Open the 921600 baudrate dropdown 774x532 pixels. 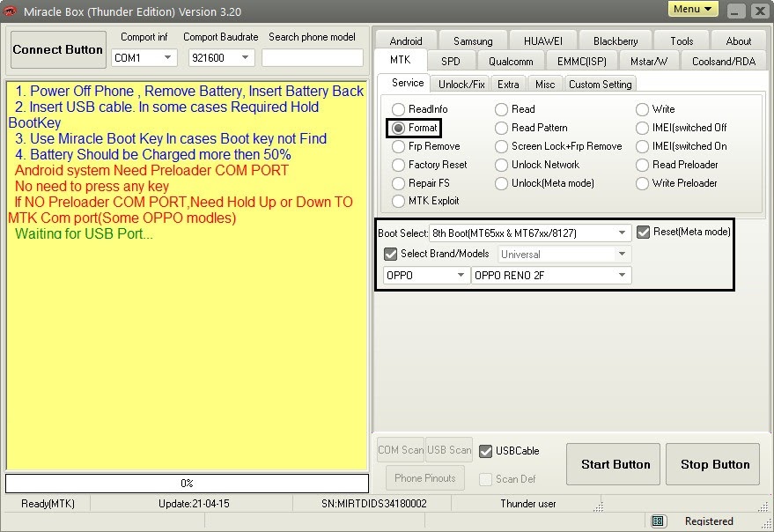click(221, 58)
